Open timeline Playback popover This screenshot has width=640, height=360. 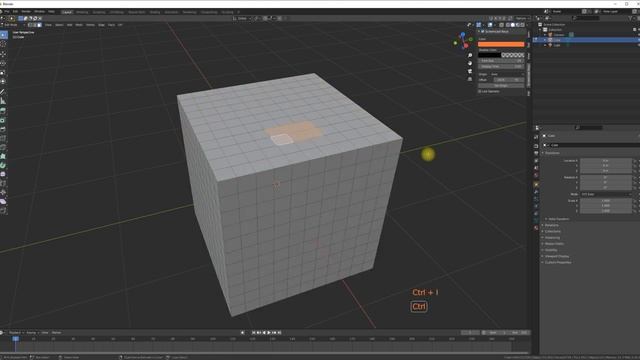[15, 333]
